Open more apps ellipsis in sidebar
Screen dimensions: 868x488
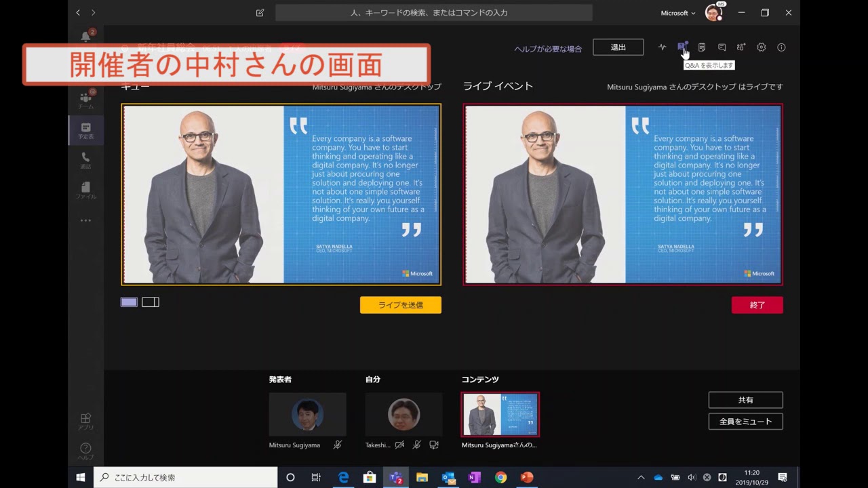tap(85, 220)
